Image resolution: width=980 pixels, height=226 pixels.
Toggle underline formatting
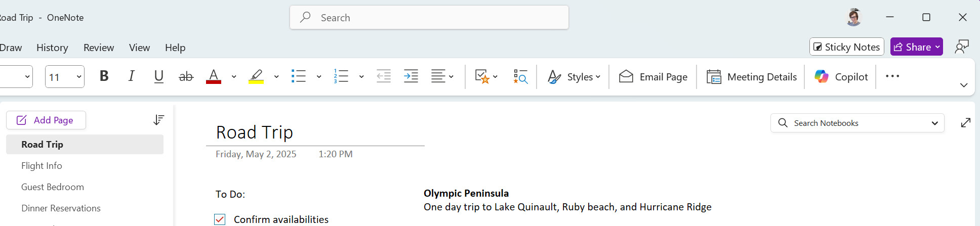tap(159, 76)
